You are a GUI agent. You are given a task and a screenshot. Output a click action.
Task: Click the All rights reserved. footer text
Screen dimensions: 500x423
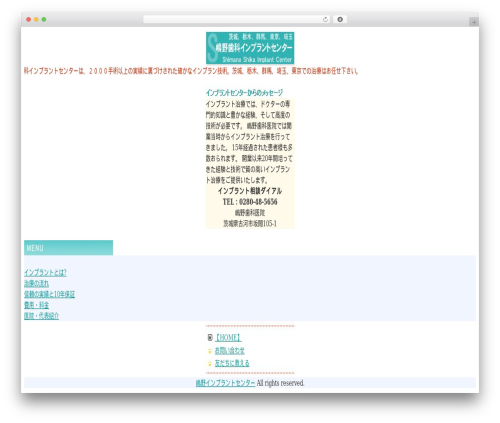[x=280, y=383]
